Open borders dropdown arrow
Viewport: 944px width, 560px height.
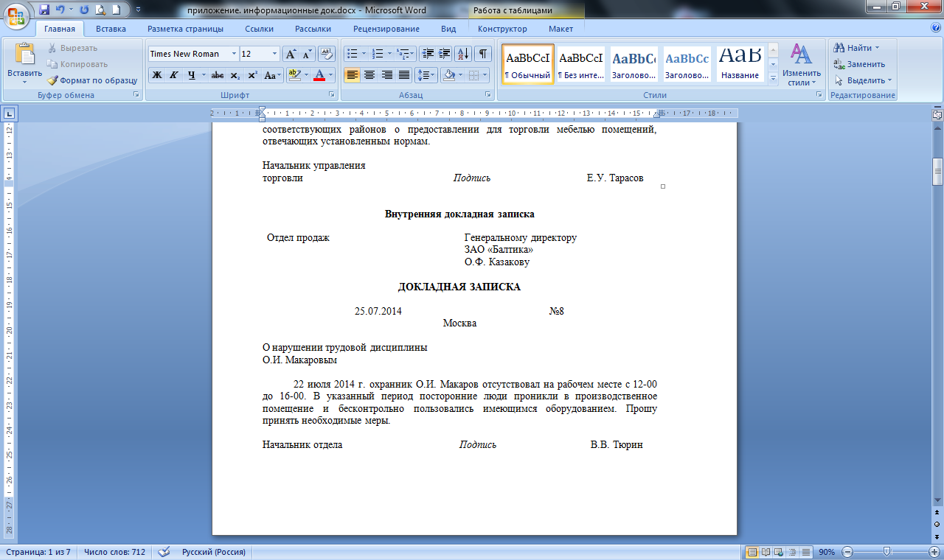484,75
